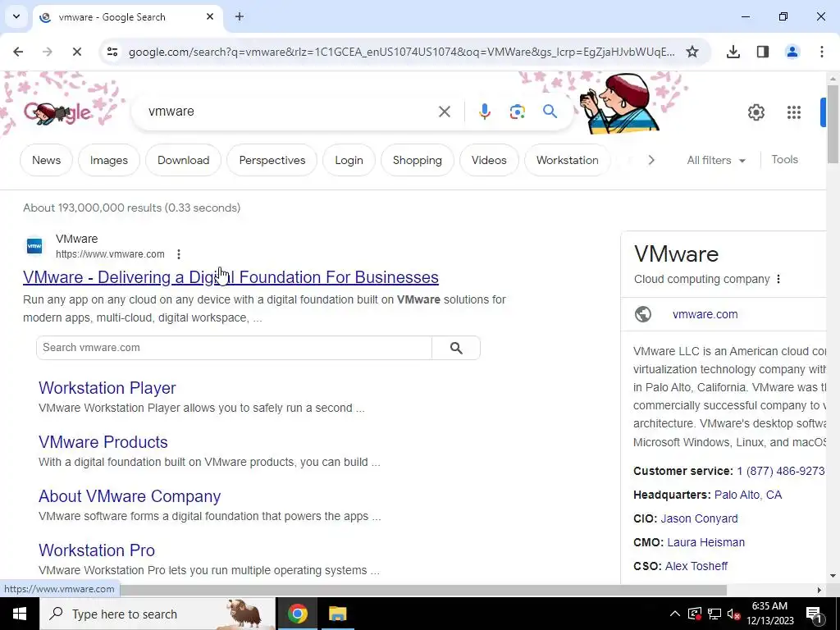Show hidden system tray icons
The height and width of the screenshot is (630, 840).
674,614
